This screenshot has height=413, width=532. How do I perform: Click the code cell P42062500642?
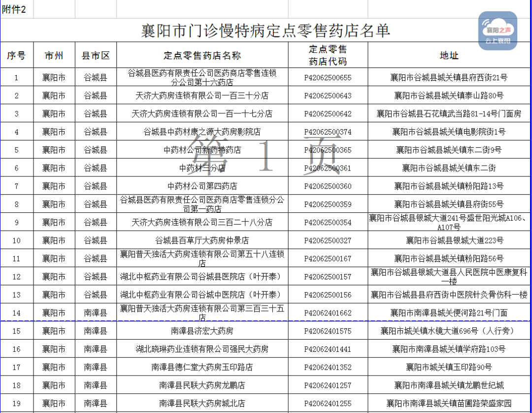pos(328,114)
